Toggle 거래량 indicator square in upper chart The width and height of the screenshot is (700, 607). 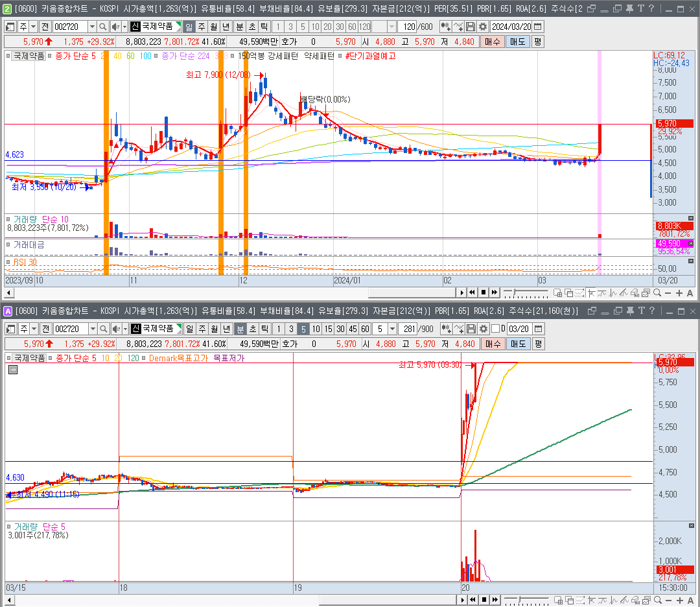click(x=8, y=219)
